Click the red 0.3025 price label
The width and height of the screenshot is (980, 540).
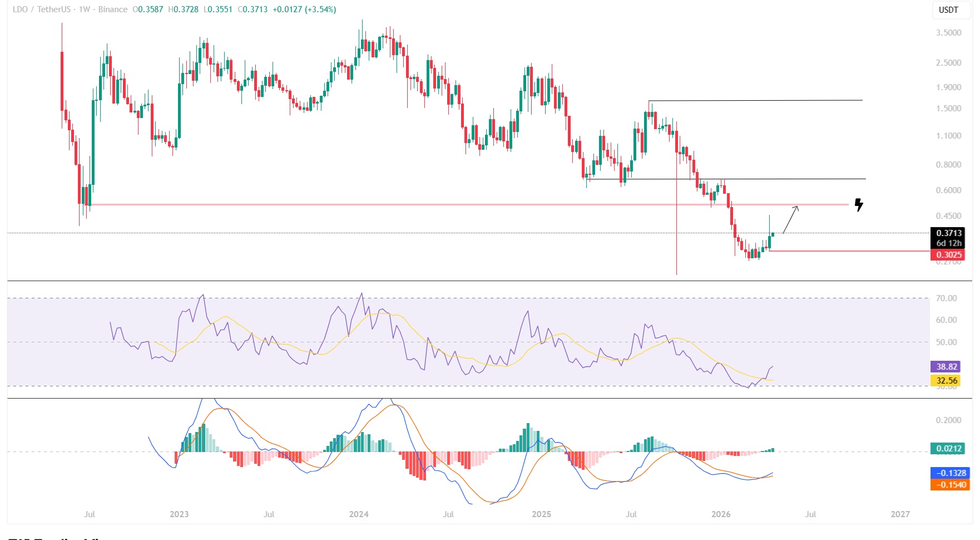pyautogui.click(x=948, y=255)
